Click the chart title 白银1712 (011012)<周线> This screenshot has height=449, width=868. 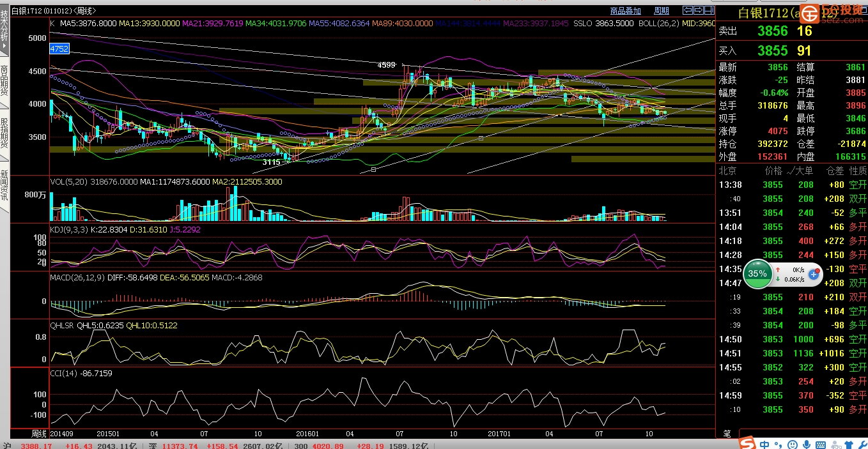(54, 11)
